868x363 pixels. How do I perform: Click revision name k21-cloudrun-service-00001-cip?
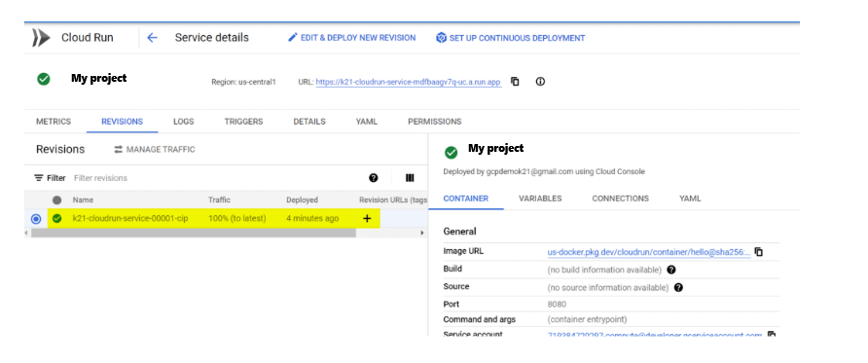tap(130, 219)
